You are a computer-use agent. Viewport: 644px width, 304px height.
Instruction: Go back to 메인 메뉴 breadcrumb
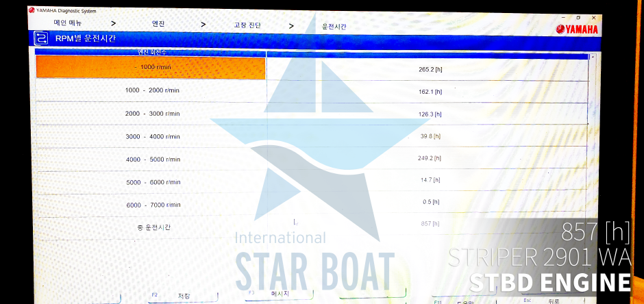68,23
